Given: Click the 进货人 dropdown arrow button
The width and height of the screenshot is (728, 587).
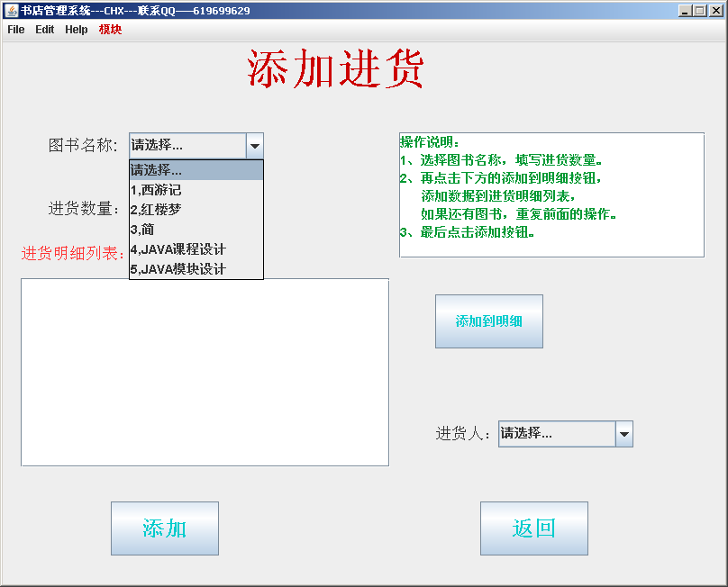Looking at the screenshot, I should pos(624,434).
